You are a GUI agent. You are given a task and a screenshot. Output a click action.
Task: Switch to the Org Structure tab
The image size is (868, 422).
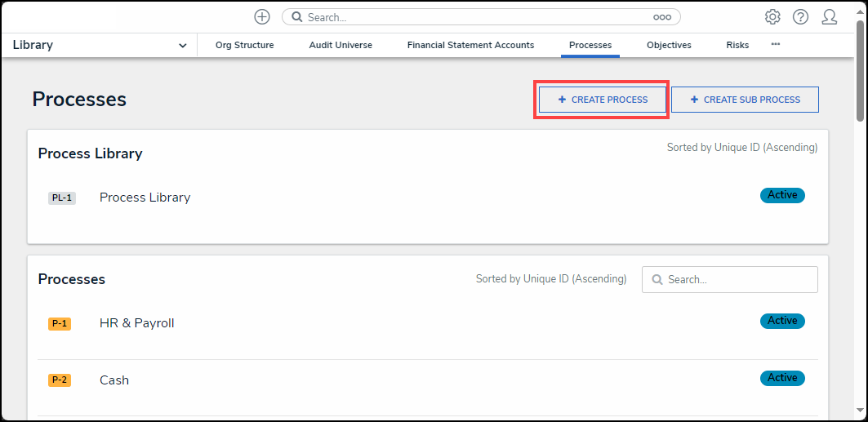pos(244,46)
